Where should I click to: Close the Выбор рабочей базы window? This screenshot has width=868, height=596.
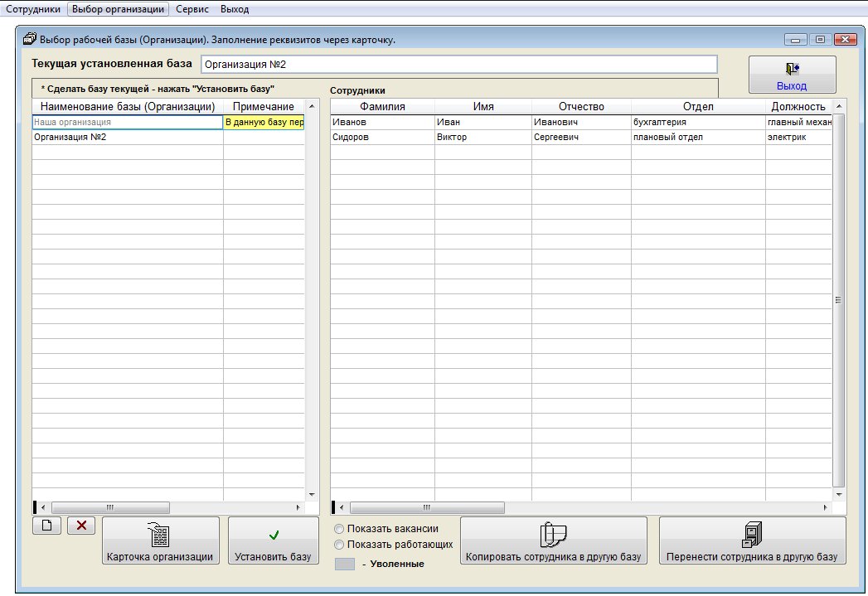point(846,40)
